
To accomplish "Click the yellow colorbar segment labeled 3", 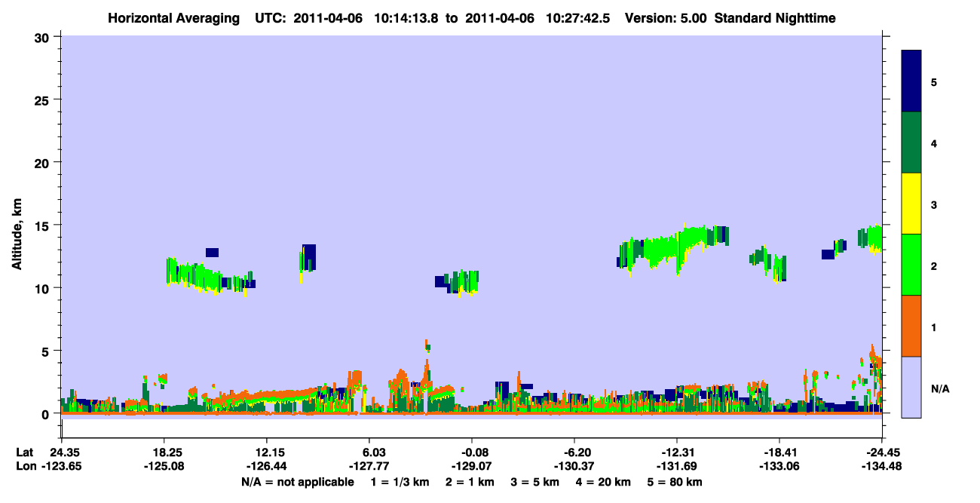I will [x=911, y=204].
